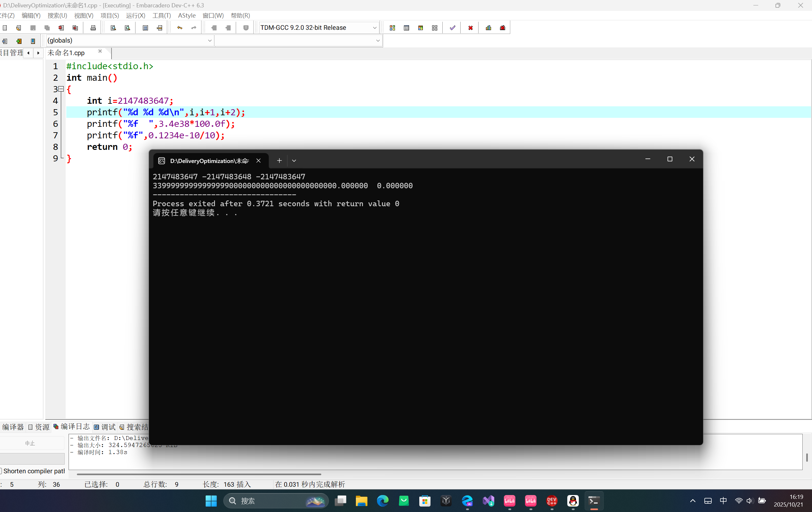Open the 运行(X) menu
Viewport: 812px width, 512px height.
coord(135,15)
